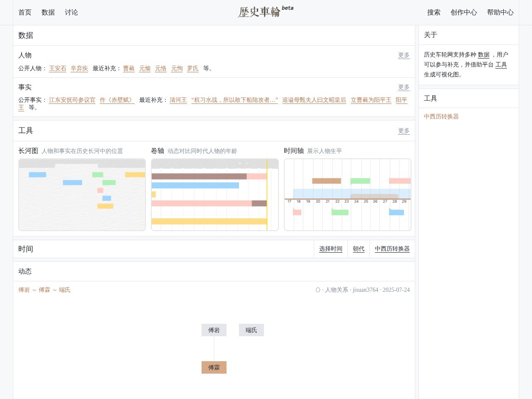Open 端氏 link in the 动态 entry

(x=65, y=290)
